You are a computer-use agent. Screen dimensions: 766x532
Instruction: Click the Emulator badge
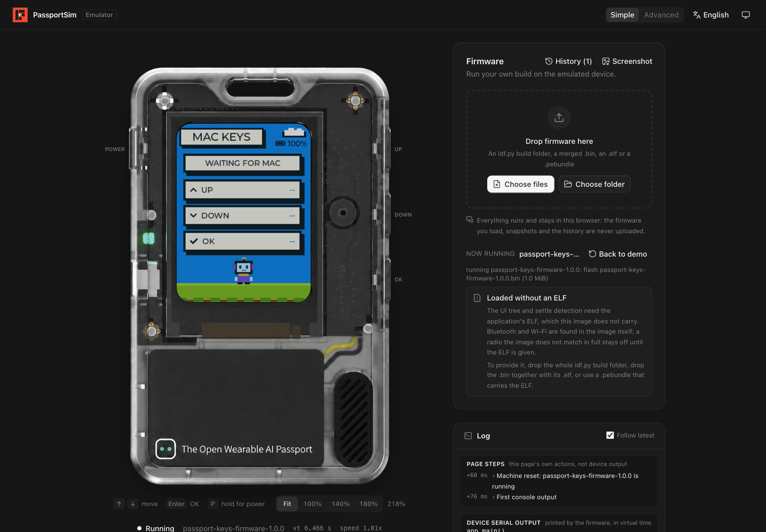click(x=99, y=15)
